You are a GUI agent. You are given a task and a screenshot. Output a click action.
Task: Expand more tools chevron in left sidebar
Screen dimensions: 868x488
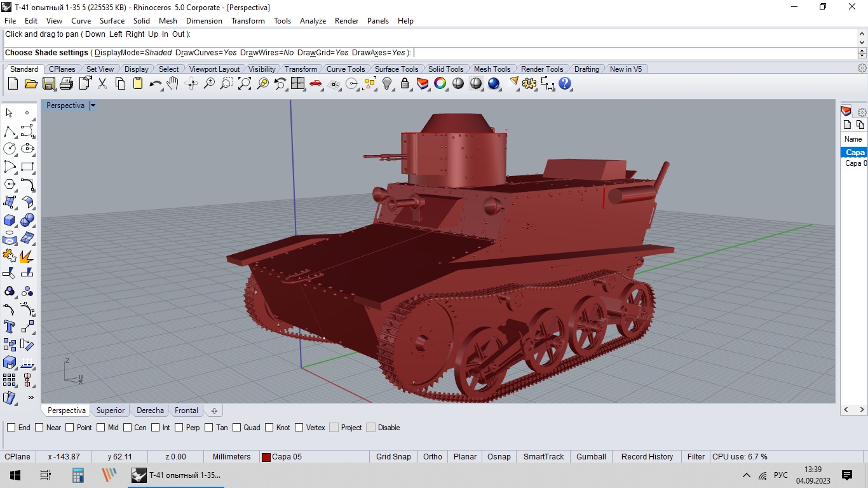click(31, 398)
